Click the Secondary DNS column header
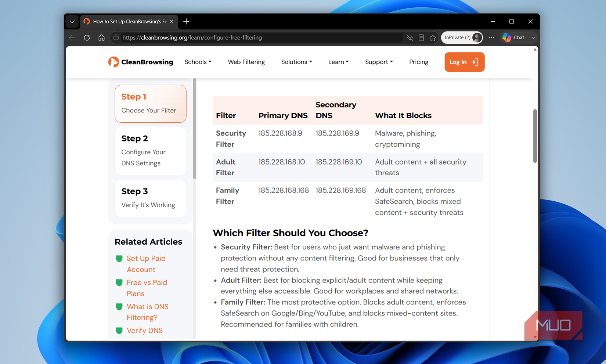 coord(336,110)
